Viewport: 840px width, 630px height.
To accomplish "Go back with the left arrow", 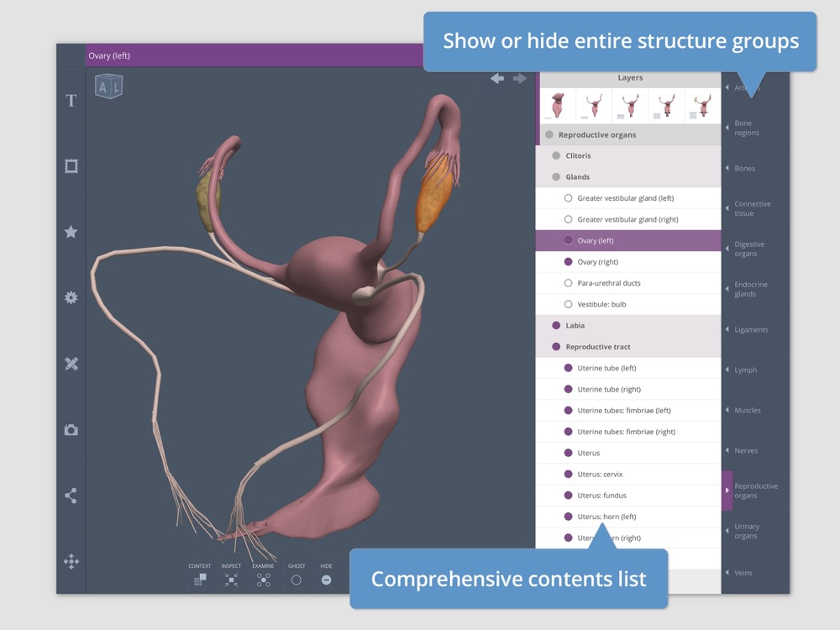I will (x=497, y=79).
